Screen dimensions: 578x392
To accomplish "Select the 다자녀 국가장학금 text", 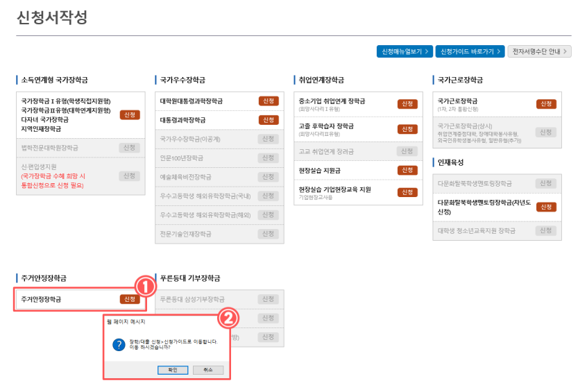I will click(x=44, y=119).
